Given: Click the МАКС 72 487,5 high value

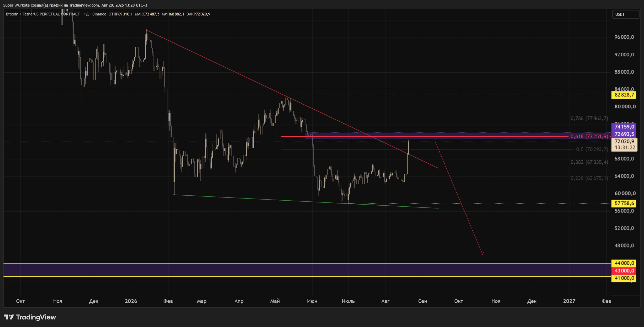Looking at the screenshot, I should point(147,14).
